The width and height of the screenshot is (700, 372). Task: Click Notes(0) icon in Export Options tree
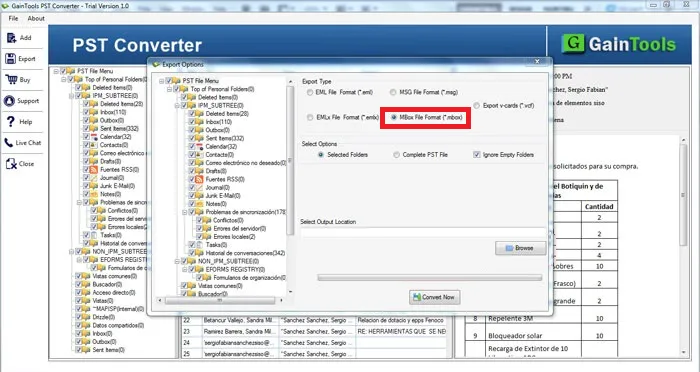click(x=200, y=204)
